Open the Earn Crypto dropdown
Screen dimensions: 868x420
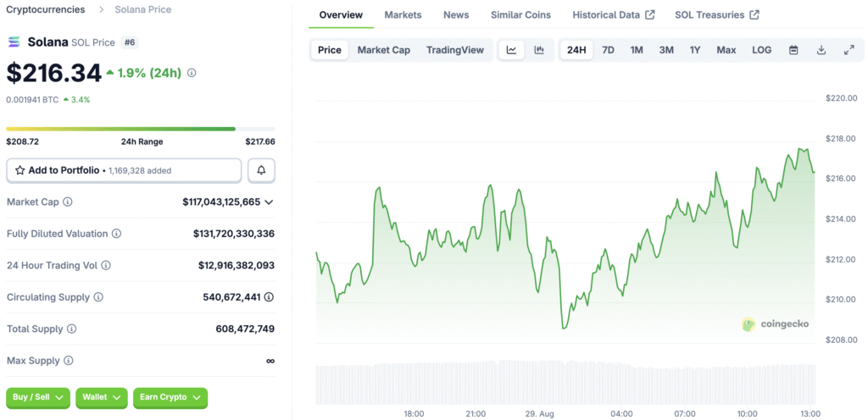pyautogui.click(x=170, y=397)
